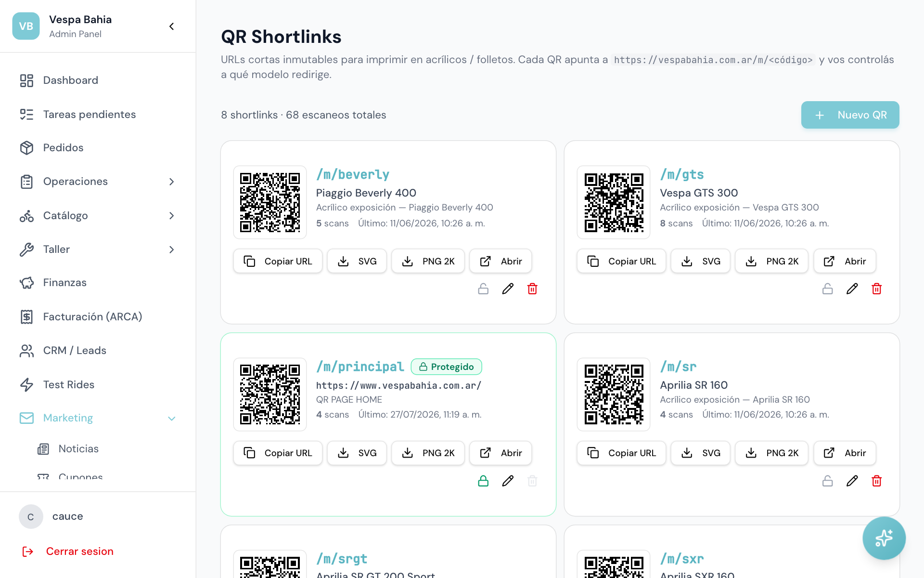
Task: Click the /m/sr shortlink title
Action: (679, 367)
